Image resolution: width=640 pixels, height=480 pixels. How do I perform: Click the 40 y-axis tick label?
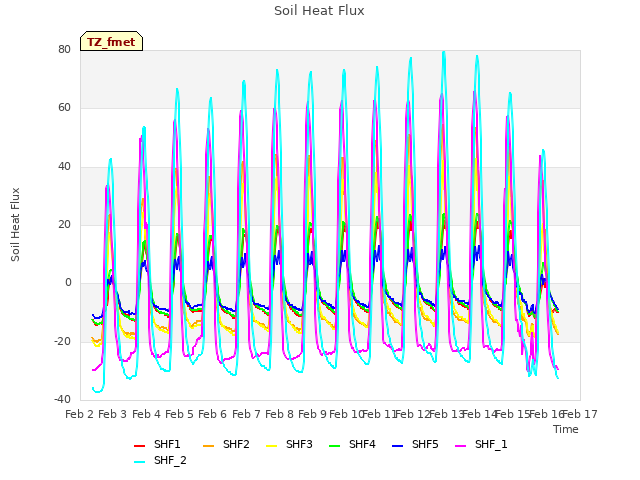coord(64,167)
